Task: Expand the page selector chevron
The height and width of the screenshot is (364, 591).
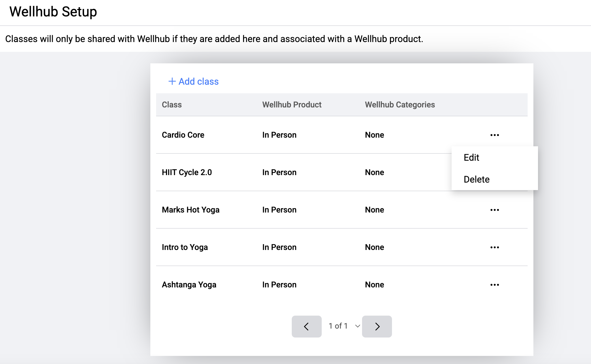Action: pos(357,326)
